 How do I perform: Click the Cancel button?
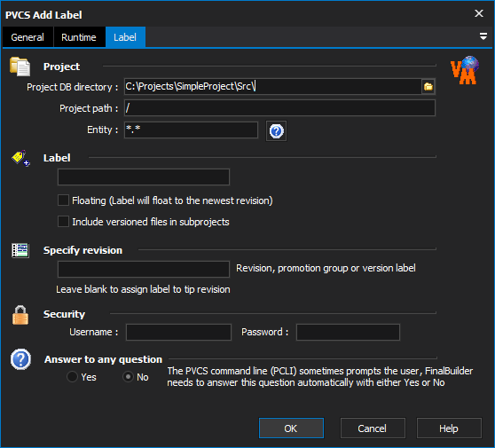click(373, 428)
